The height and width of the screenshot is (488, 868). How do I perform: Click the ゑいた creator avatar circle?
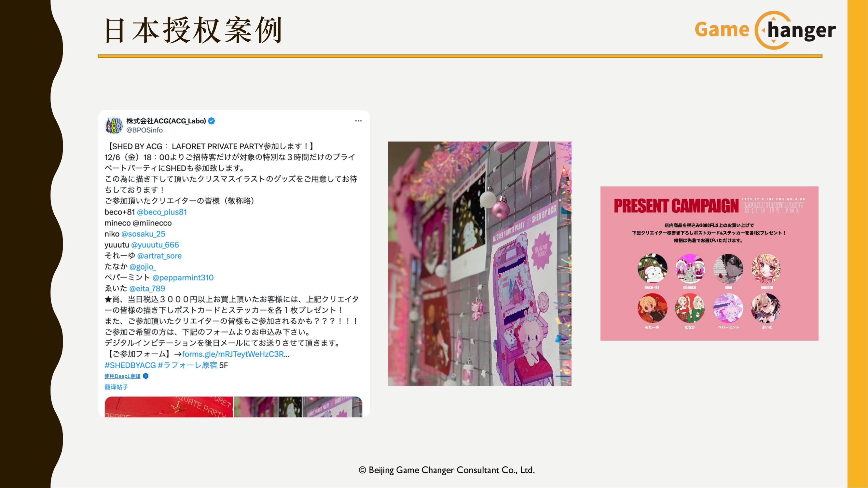click(766, 308)
